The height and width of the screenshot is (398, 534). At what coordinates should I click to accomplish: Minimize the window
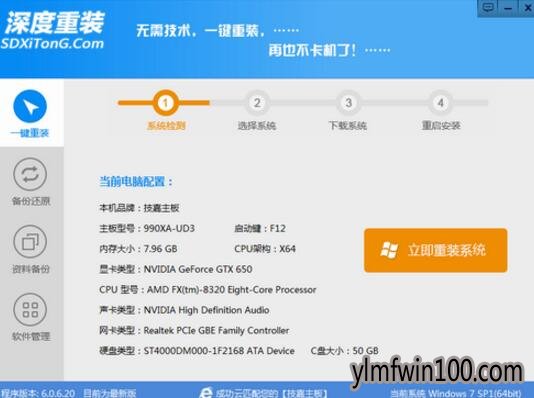pos(508,7)
